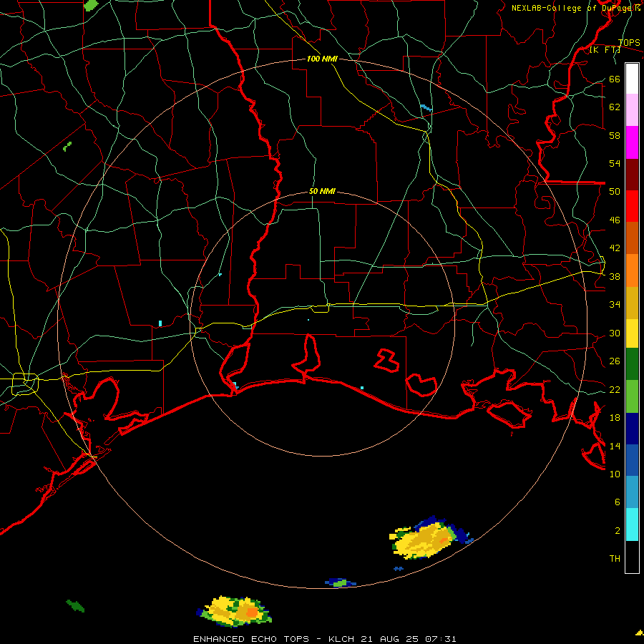
Task: Click the legend value 46
Action: click(615, 220)
